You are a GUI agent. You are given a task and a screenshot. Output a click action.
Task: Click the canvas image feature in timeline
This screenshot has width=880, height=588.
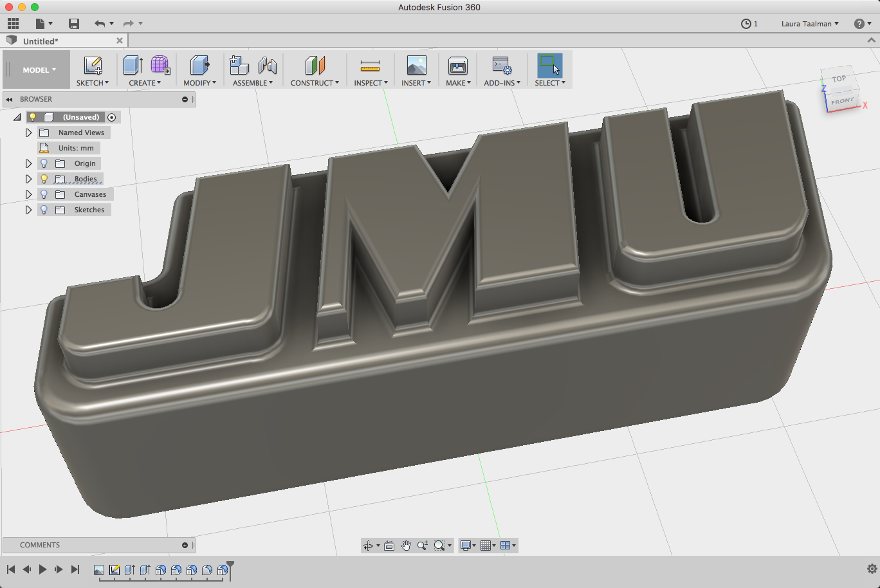pyautogui.click(x=99, y=570)
